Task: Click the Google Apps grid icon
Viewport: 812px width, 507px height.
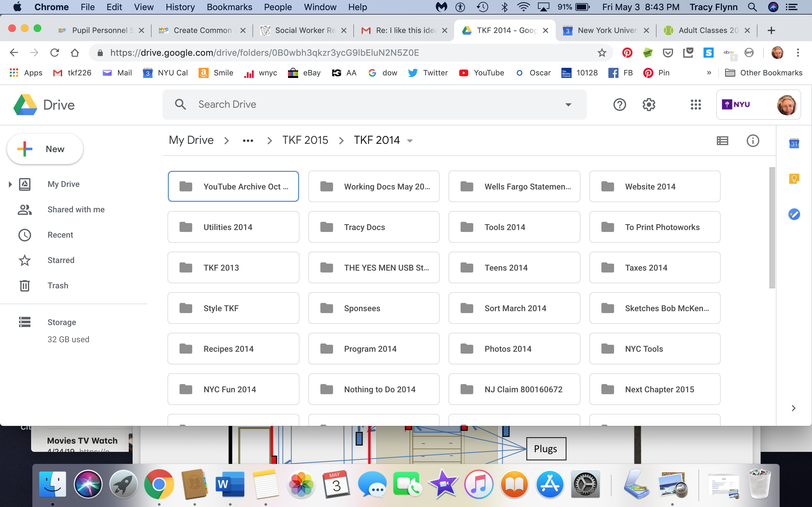Action: (695, 105)
